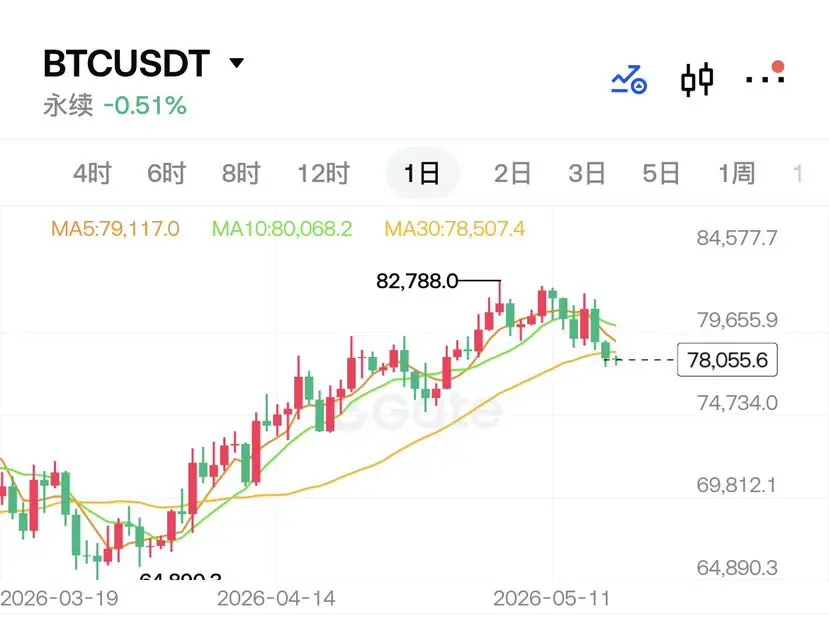829x626 pixels.
Task: Click the 84,577.7 price axis label
Action: coord(737,238)
